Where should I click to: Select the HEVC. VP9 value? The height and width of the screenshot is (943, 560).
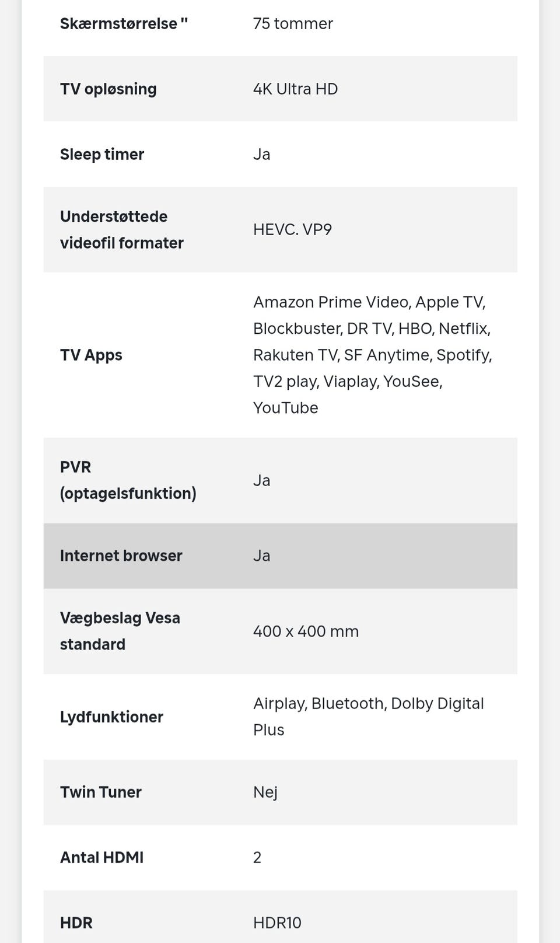click(292, 230)
